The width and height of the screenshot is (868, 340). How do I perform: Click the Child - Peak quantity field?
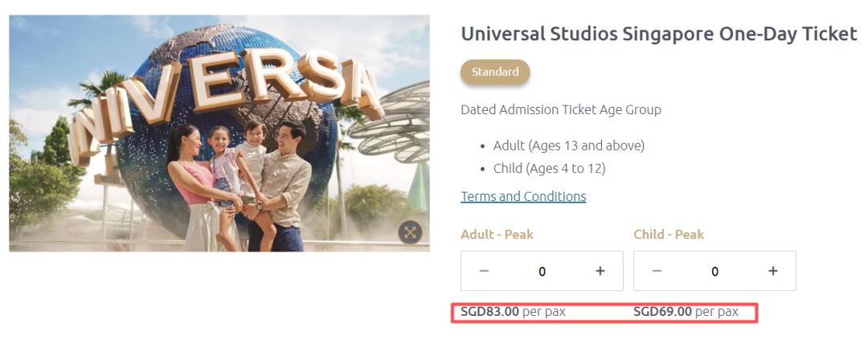(714, 272)
